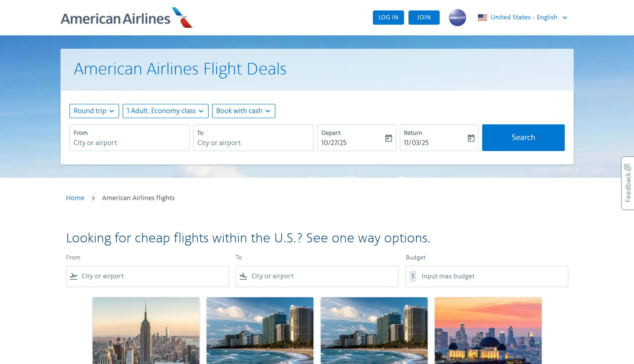Click the American Airlines logo

coord(127,18)
